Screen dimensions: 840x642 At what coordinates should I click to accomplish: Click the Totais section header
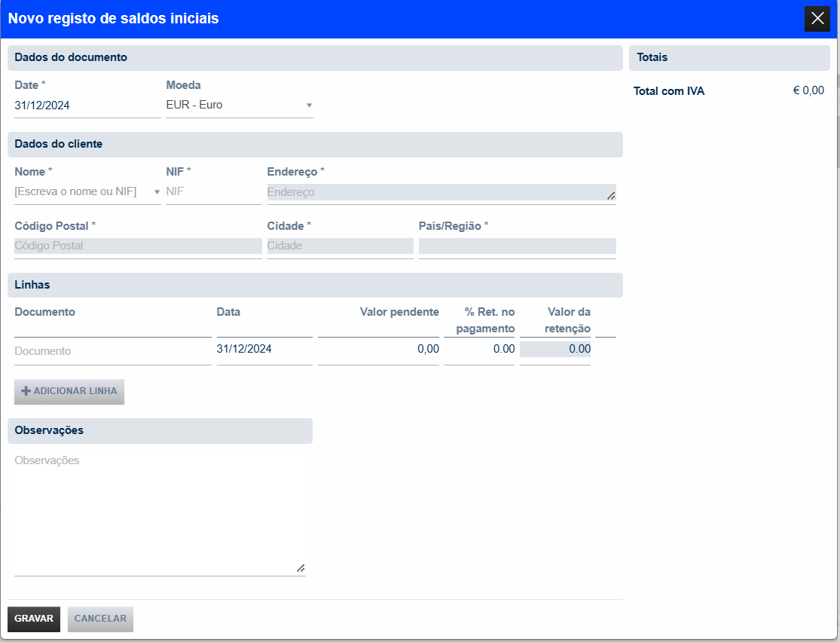[x=730, y=58]
